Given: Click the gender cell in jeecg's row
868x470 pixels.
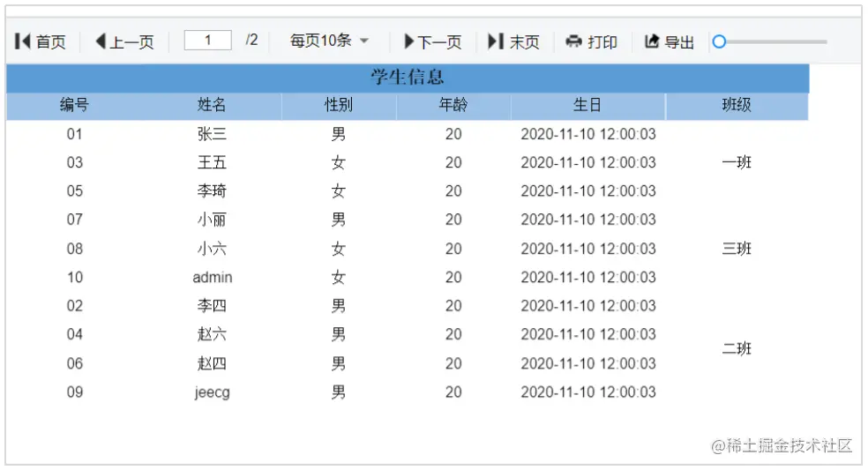Looking at the screenshot, I should coord(339,392).
